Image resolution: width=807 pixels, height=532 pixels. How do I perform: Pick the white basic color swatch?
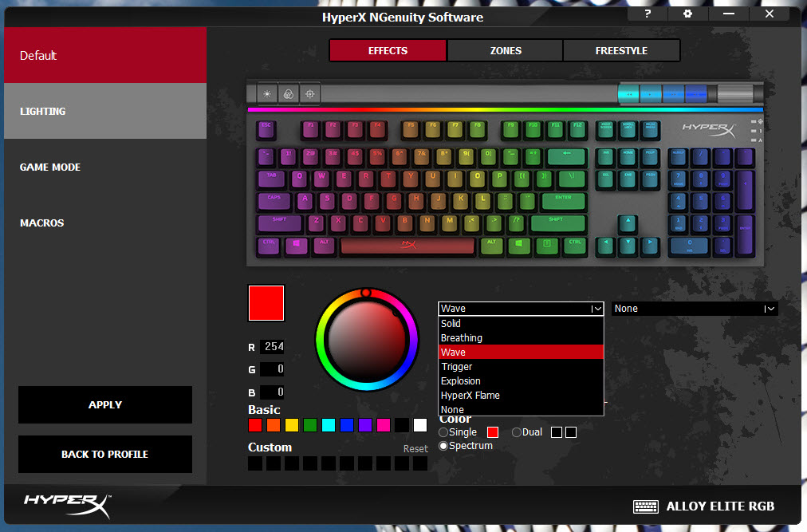point(420,425)
